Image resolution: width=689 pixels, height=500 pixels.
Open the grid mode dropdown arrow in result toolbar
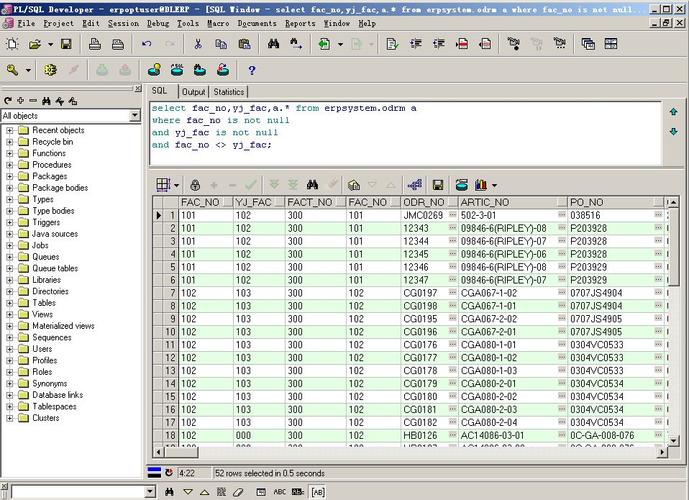pos(177,185)
